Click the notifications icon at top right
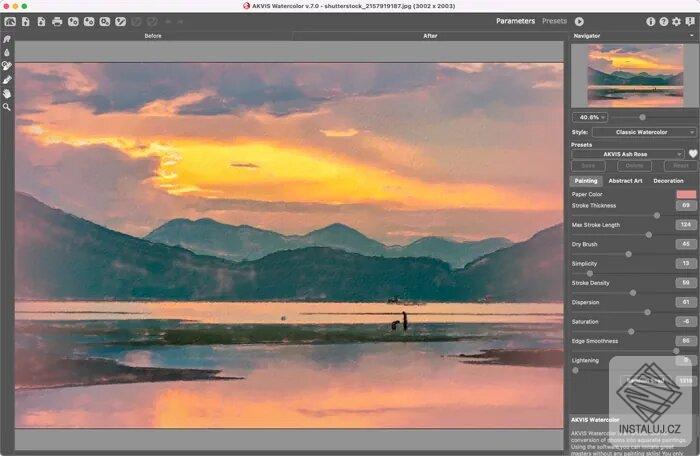The image size is (700, 456). tap(690, 21)
